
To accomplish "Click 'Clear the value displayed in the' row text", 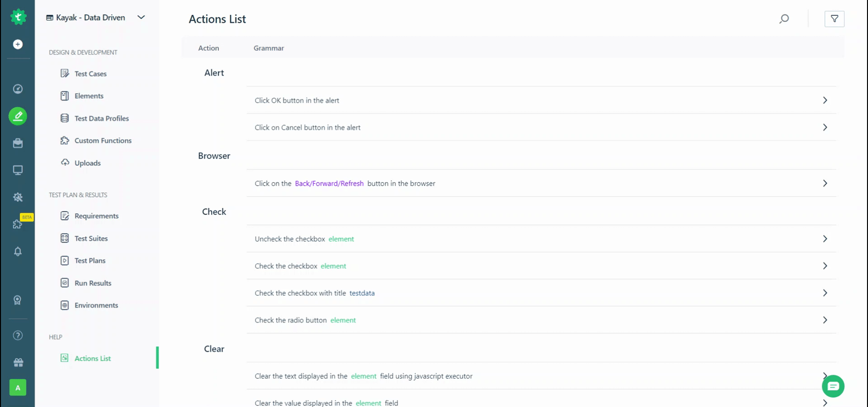I will pyautogui.click(x=303, y=403).
